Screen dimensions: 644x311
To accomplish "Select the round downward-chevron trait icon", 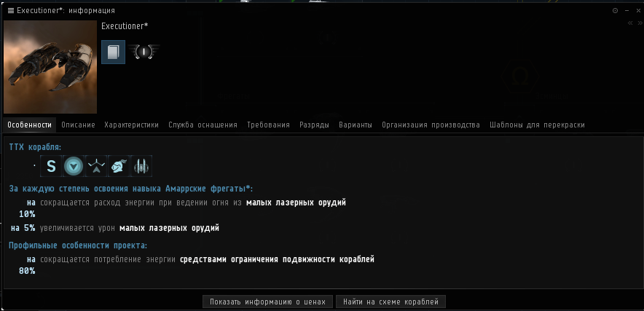I will [73, 167].
